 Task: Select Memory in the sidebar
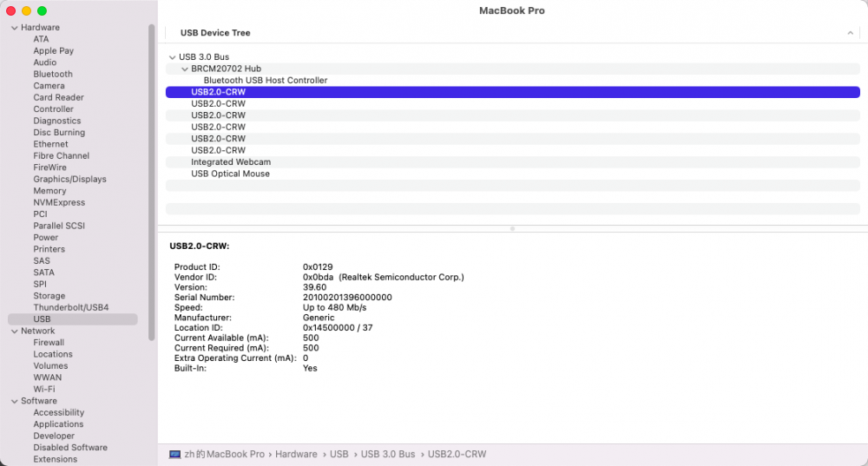tap(49, 191)
